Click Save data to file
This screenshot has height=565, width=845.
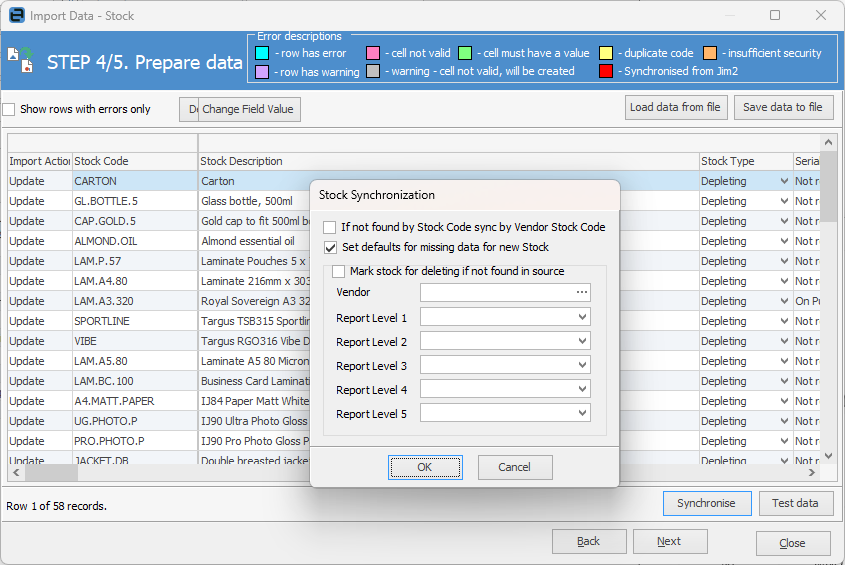point(783,107)
